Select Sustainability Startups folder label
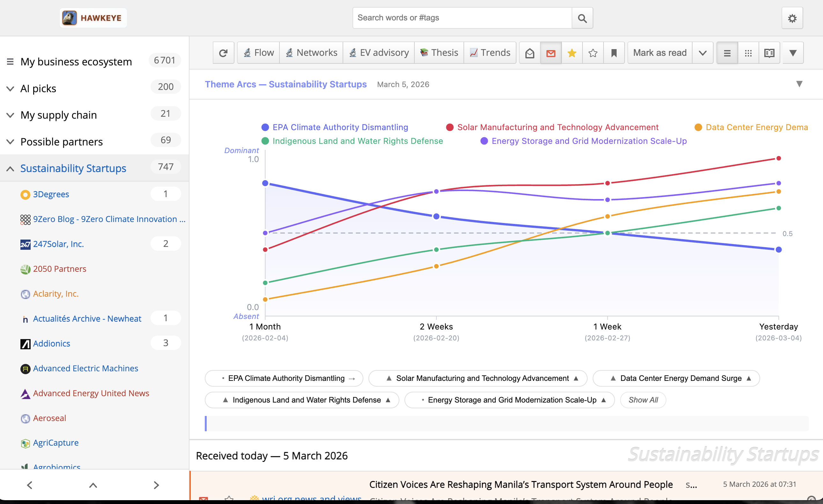 coord(73,168)
